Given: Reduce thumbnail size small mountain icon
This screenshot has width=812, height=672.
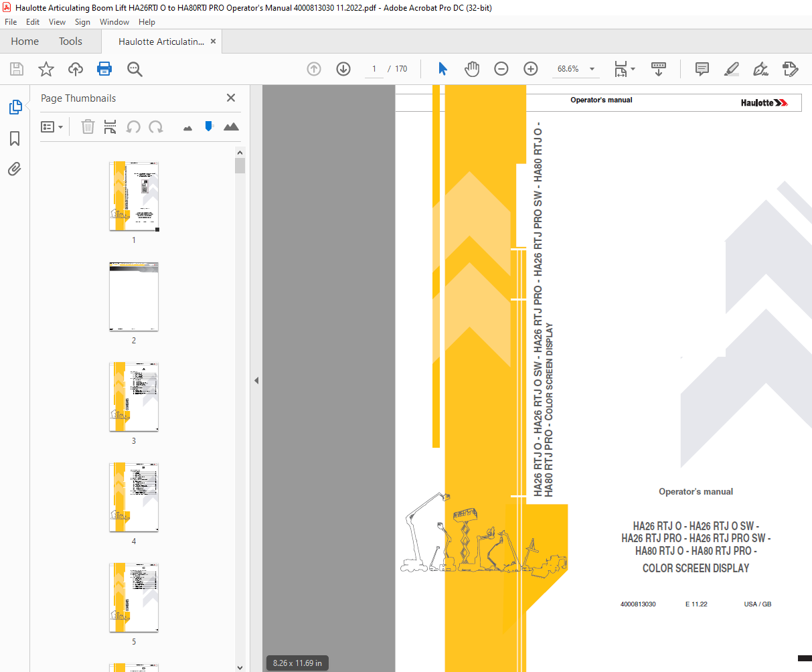Looking at the screenshot, I should 187,128.
